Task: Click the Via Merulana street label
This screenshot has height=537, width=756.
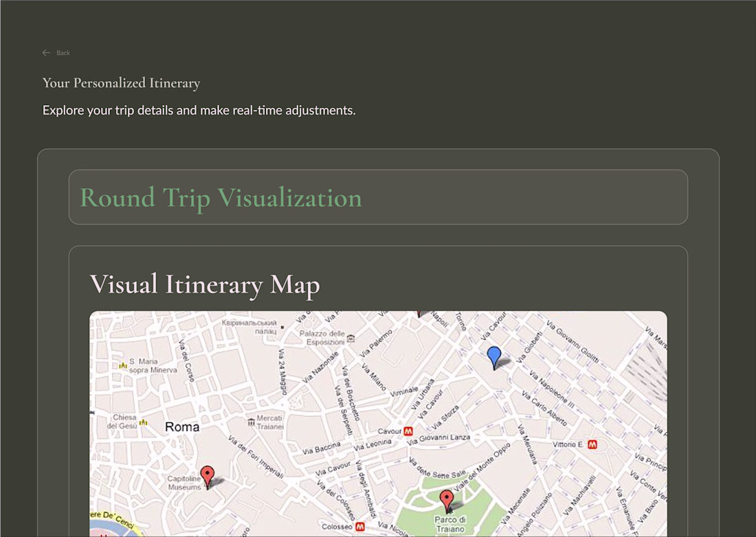Action: click(x=527, y=444)
